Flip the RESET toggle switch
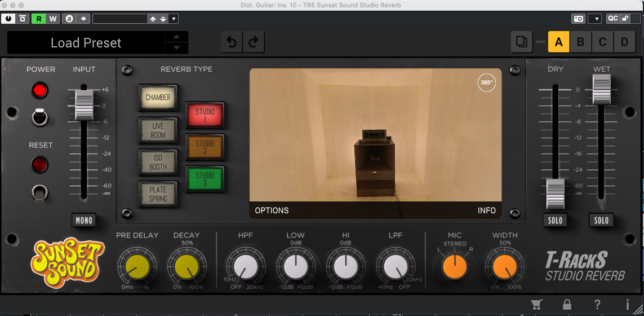 (x=40, y=193)
